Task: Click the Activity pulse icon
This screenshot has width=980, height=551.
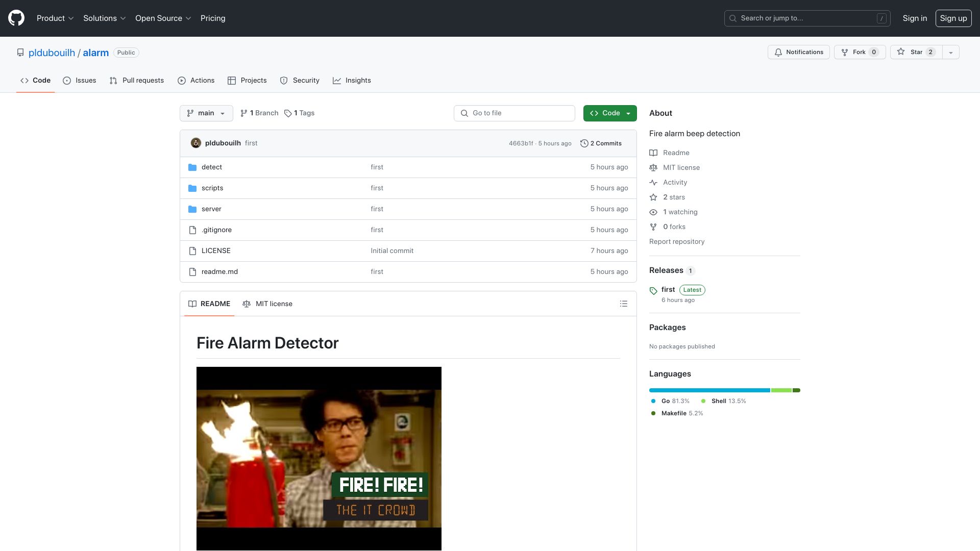Action: tap(653, 182)
